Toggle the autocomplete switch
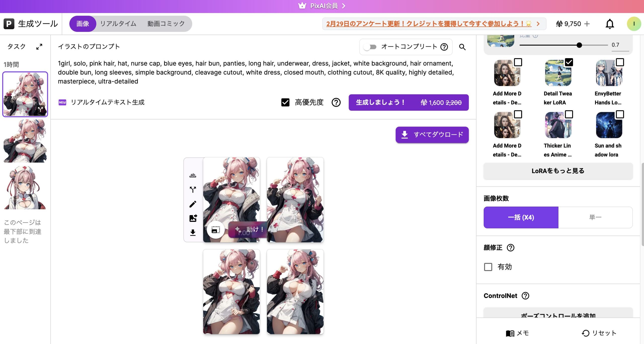Viewport: 644px width, 344px height. pos(370,47)
